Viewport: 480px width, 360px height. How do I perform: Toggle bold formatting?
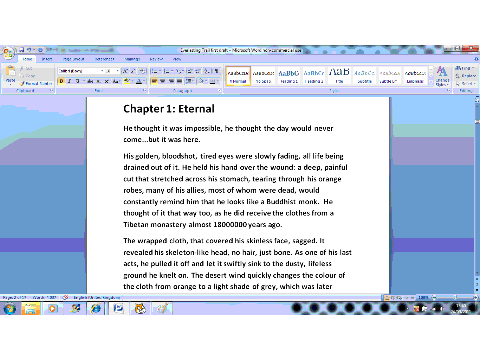(x=61, y=81)
